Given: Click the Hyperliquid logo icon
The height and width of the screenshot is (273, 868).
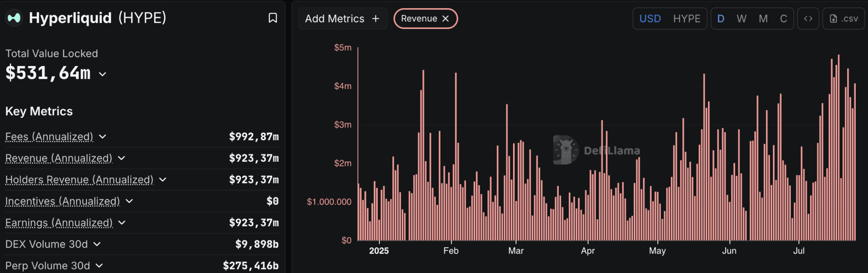Looking at the screenshot, I should click(14, 18).
